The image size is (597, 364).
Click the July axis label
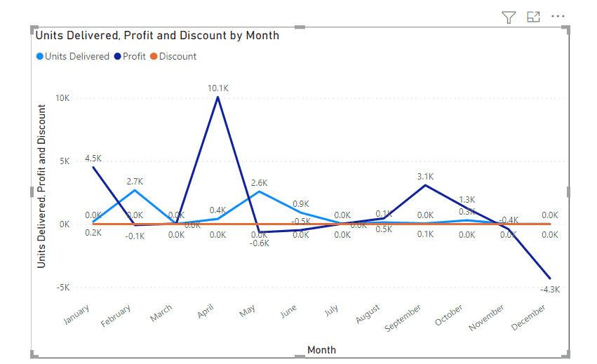(331, 310)
